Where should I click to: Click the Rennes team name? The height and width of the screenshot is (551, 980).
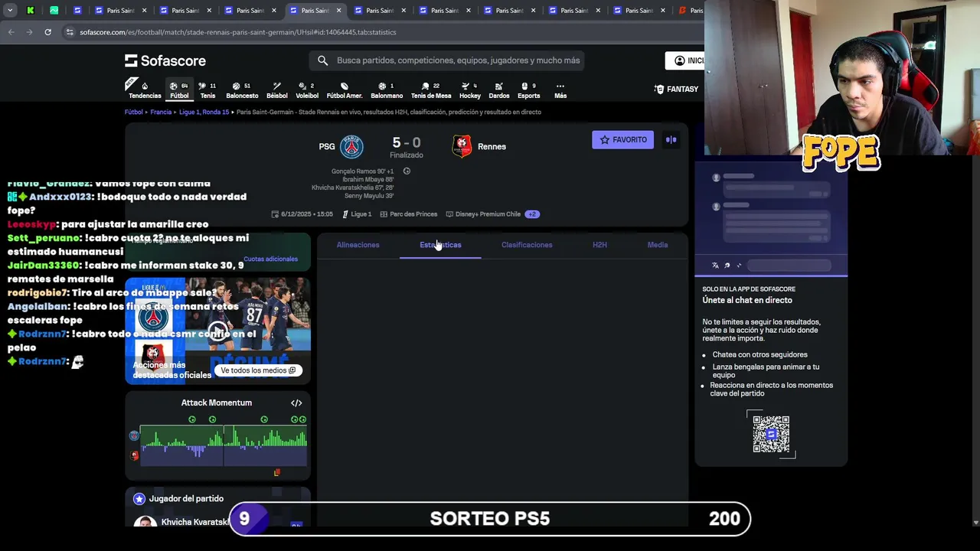coord(492,147)
